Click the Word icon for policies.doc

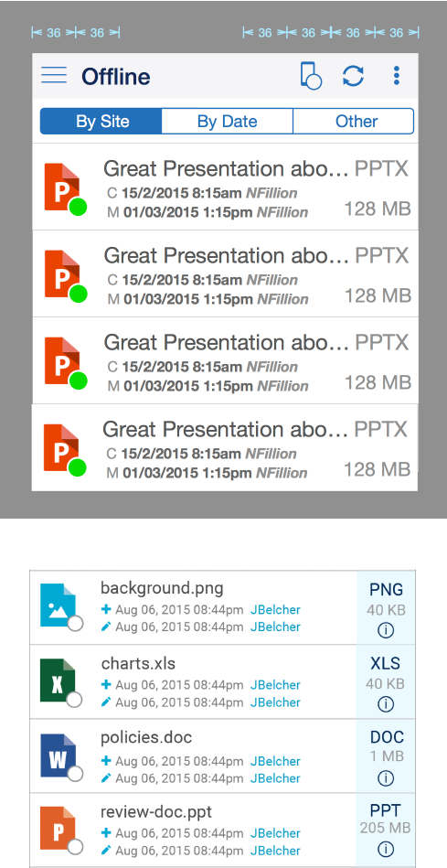(x=59, y=755)
